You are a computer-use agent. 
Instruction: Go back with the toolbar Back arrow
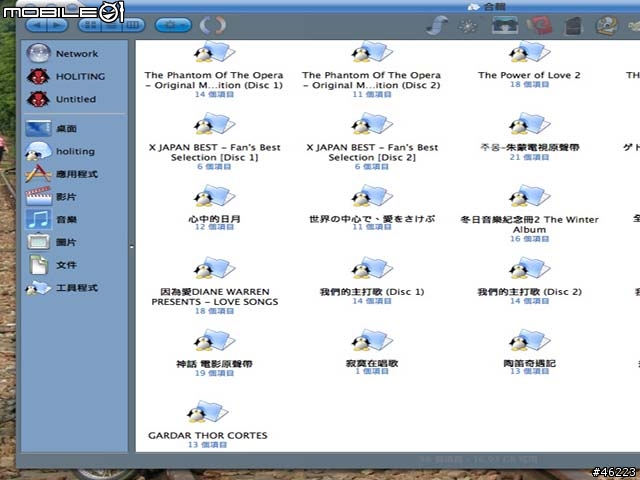pyautogui.click(x=37, y=25)
